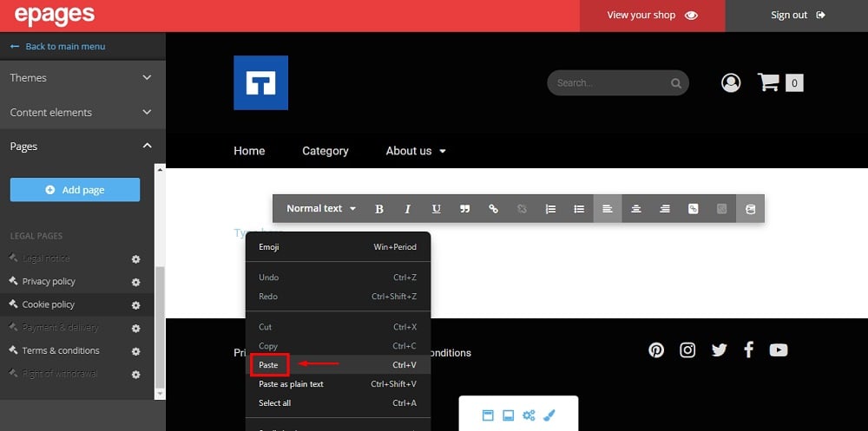
Task: Open the Normal text style dropdown
Action: tap(321, 209)
